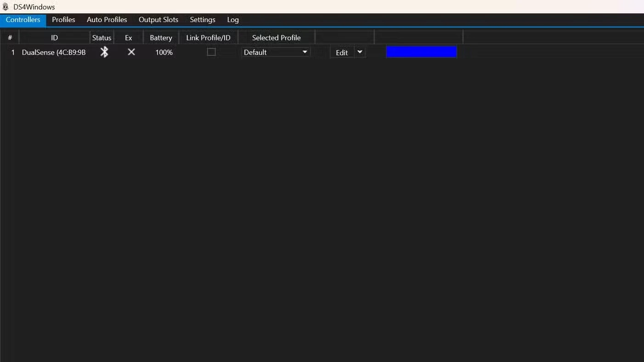Select the DualSense (4C:B9:9B controller ID
The width and height of the screenshot is (644, 362).
pos(54,52)
